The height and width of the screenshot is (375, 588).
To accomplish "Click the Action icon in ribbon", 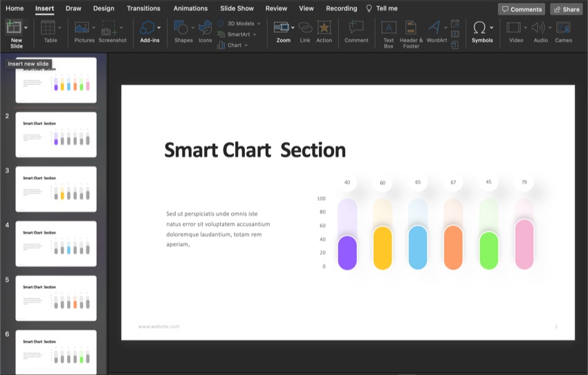I will (x=324, y=28).
